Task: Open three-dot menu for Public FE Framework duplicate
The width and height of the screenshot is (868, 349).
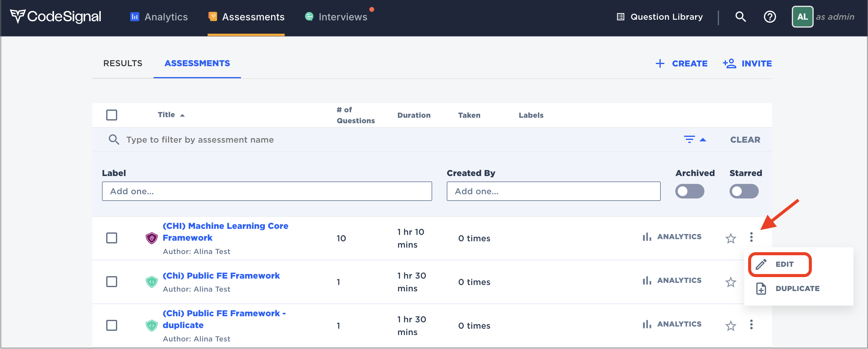Action: tap(751, 325)
